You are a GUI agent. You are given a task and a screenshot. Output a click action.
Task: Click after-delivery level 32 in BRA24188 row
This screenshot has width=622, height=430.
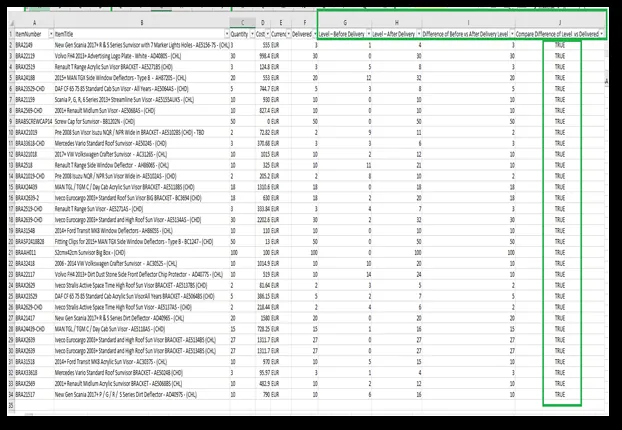419,78
